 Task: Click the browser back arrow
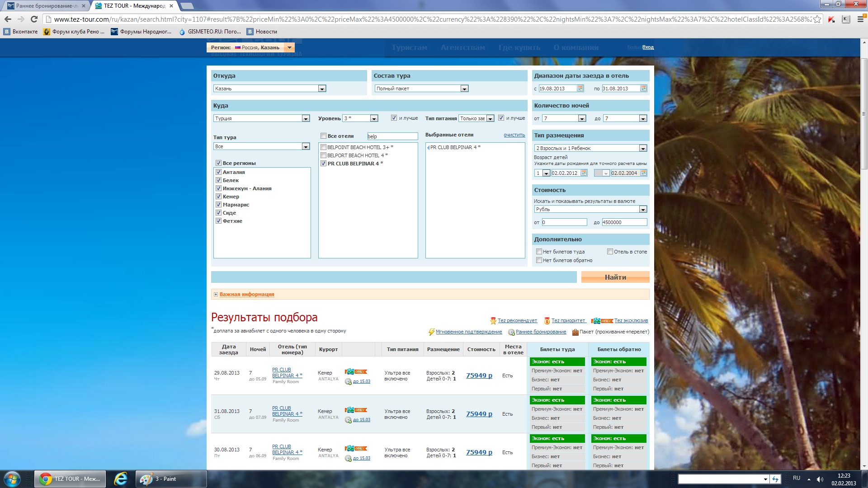(8, 19)
